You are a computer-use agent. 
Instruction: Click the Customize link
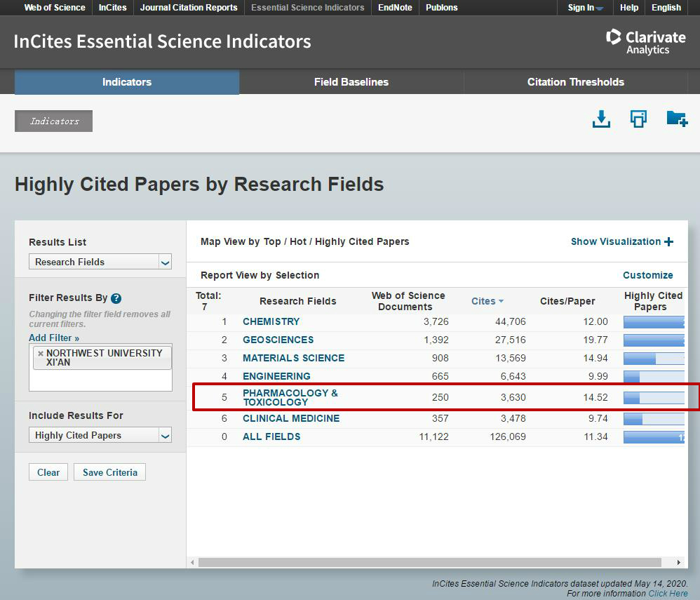(x=647, y=275)
